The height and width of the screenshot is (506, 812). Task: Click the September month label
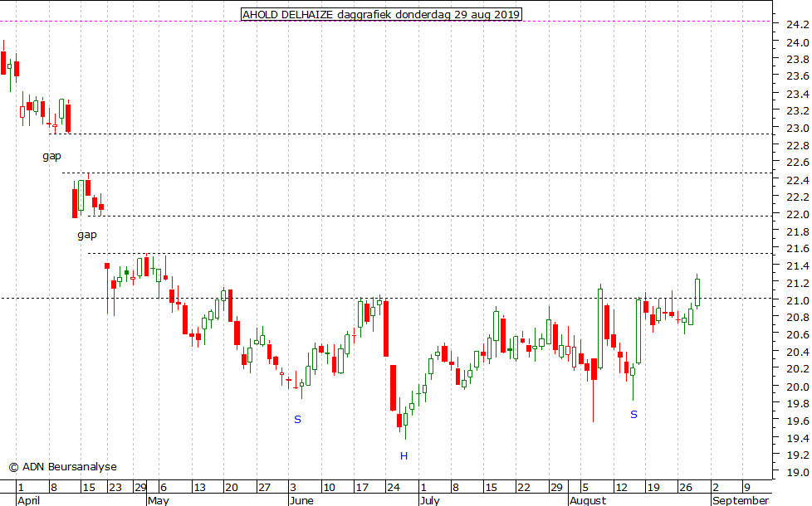point(741,500)
